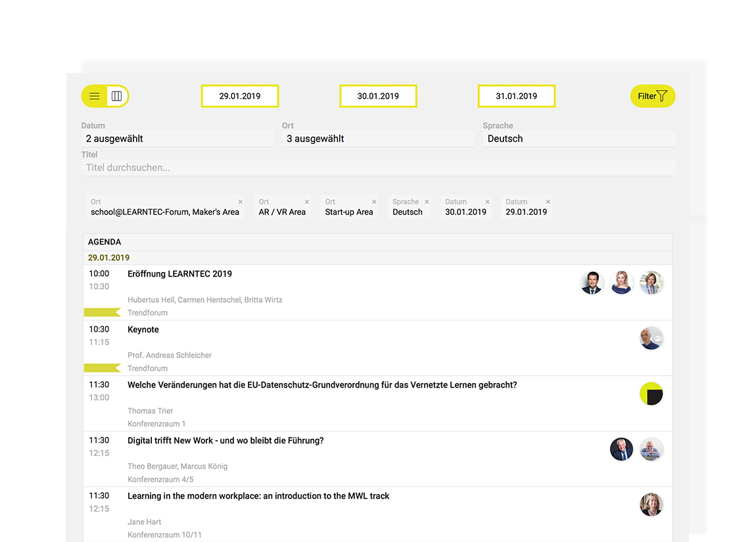The width and height of the screenshot is (756, 542).
Task: Open Digital trifft New Work session
Action: (x=225, y=440)
